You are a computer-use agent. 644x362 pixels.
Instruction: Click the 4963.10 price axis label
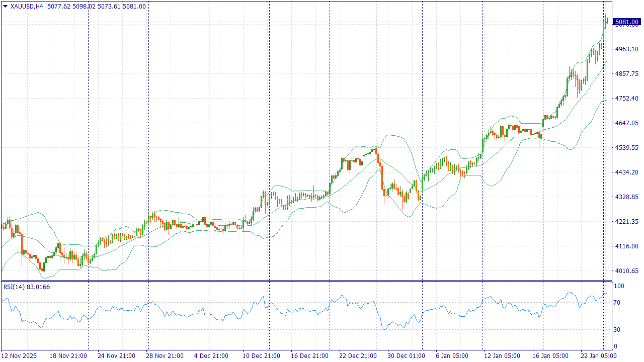coord(626,49)
